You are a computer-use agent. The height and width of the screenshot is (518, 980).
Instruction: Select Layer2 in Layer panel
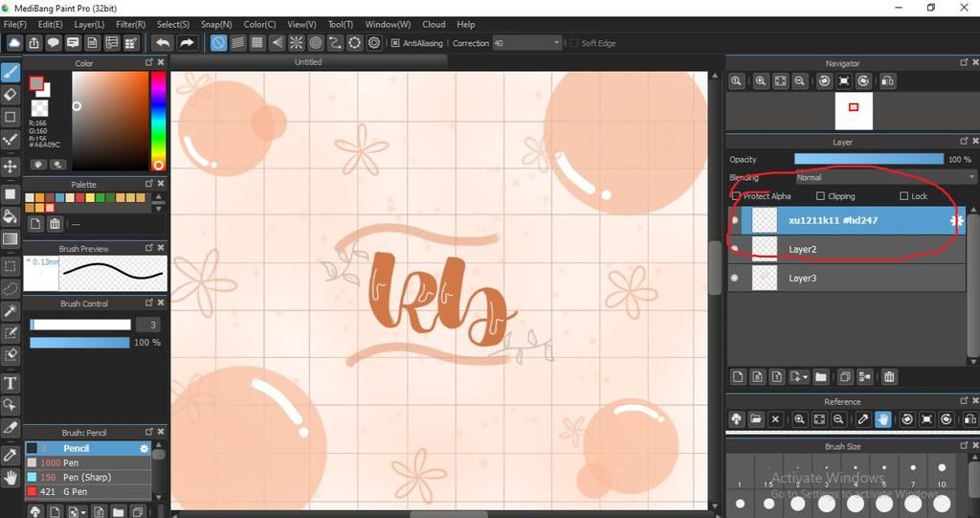pos(847,249)
